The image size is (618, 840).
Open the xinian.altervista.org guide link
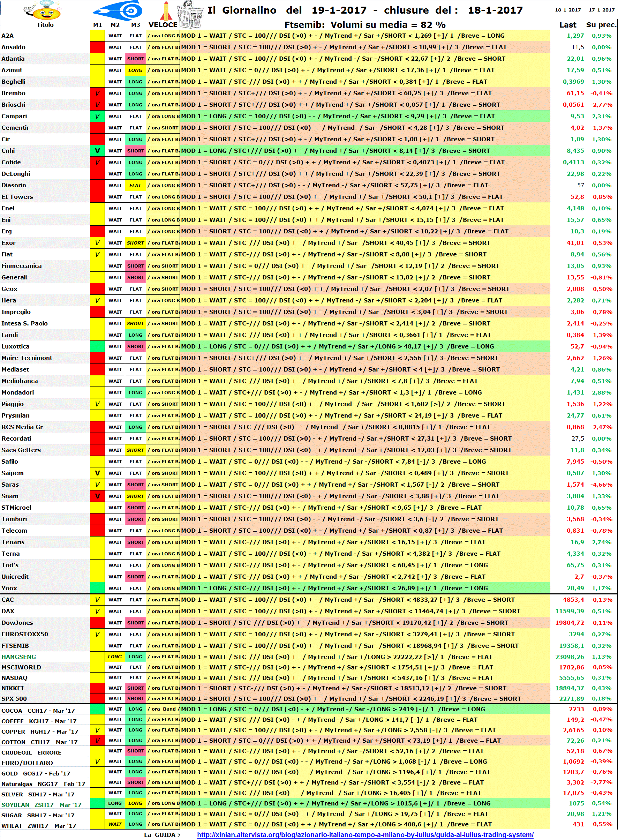[365, 834]
